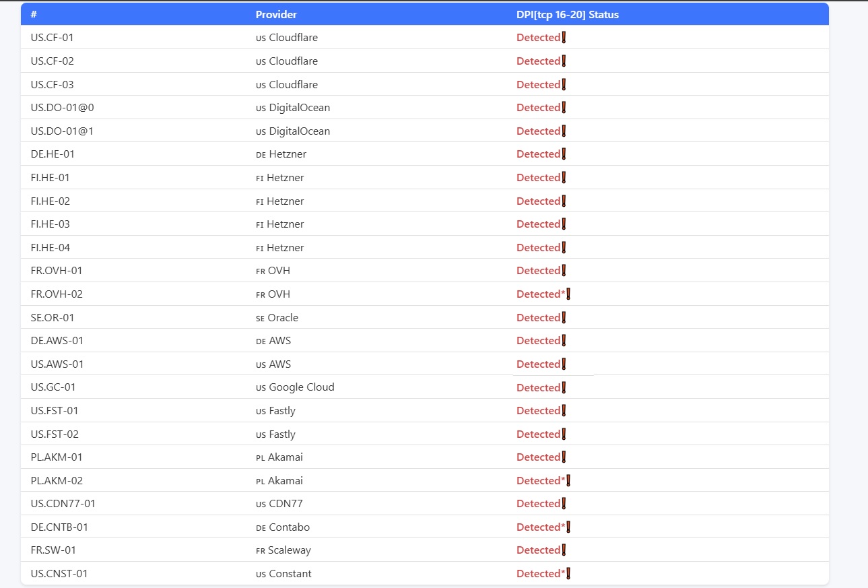This screenshot has width=868, height=588.
Task: Click the warning icon for US.DO-01@0
Action: point(564,108)
